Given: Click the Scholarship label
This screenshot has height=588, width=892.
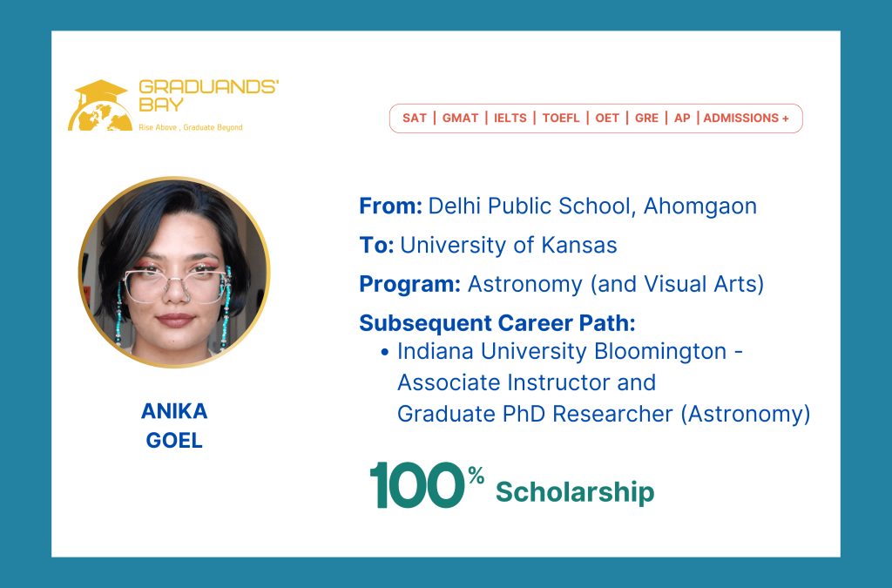Looking at the screenshot, I should click(x=575, y=492).
